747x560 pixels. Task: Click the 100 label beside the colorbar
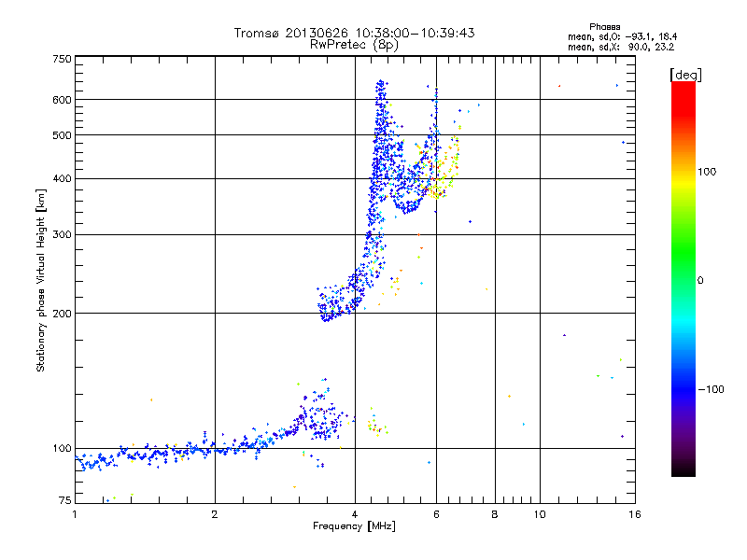(707, 172)
